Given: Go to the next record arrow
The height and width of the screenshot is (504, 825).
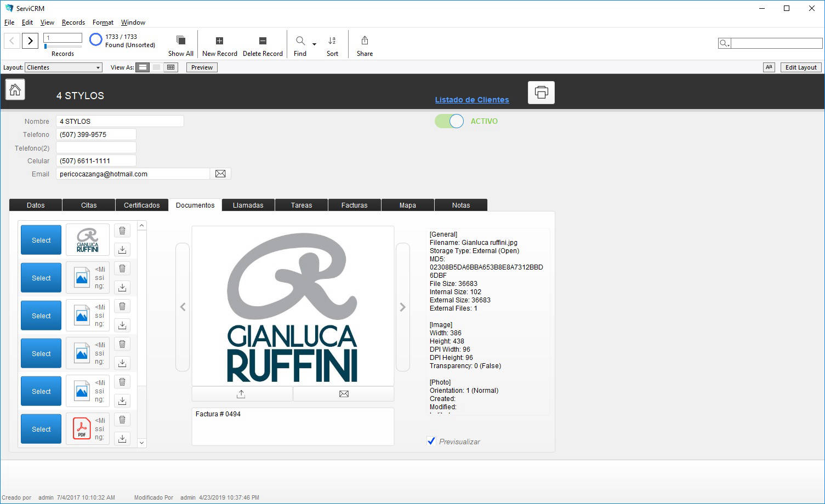Looking at the screenshot, I should pos(30,41).
